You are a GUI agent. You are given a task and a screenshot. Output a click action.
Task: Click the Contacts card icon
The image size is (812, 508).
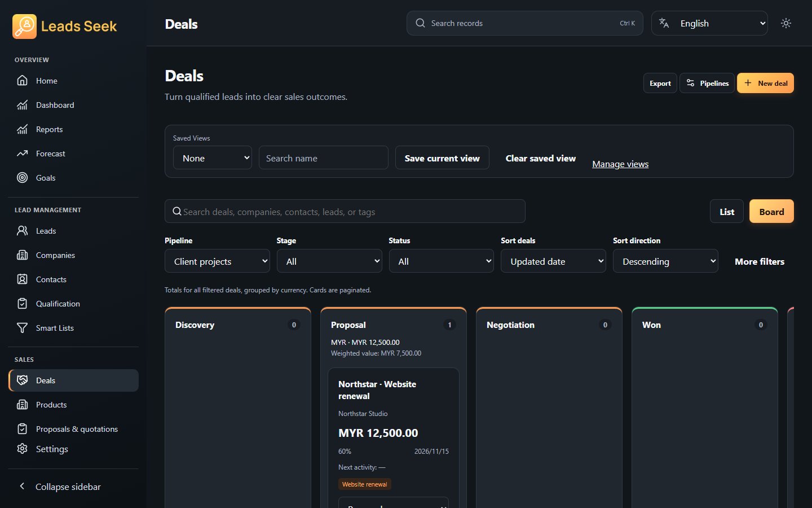point(22,279)
